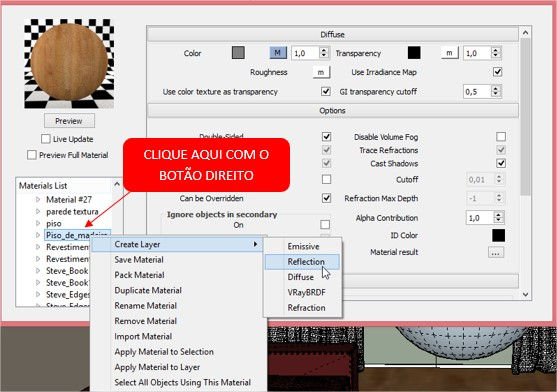Collapse the Diffuse section header
Screen dimensions: 557x392
(332, 34)
